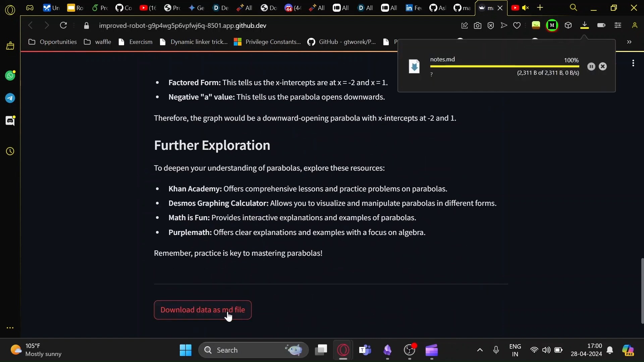Take a page snapshot with camera icon
The width and height of the screenshot is (644, 362).
point(478,25)
